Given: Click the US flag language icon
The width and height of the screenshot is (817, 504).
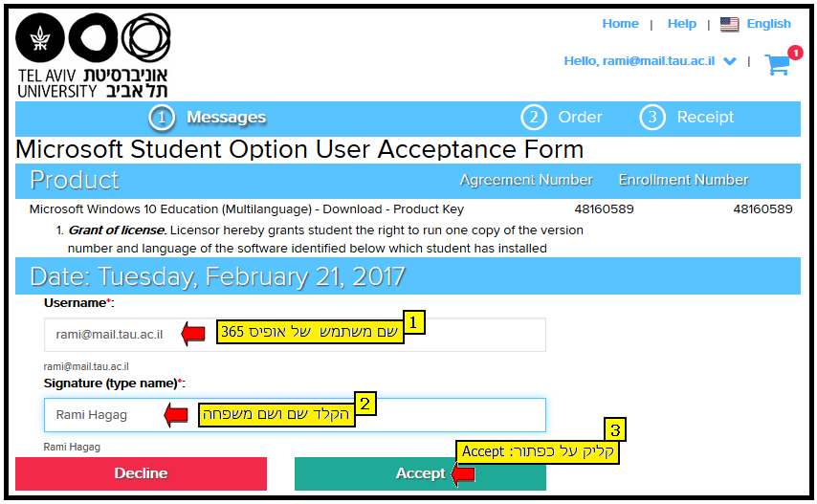Looking at the screenshot, I should pyautogui.click(x=729, y=24).
